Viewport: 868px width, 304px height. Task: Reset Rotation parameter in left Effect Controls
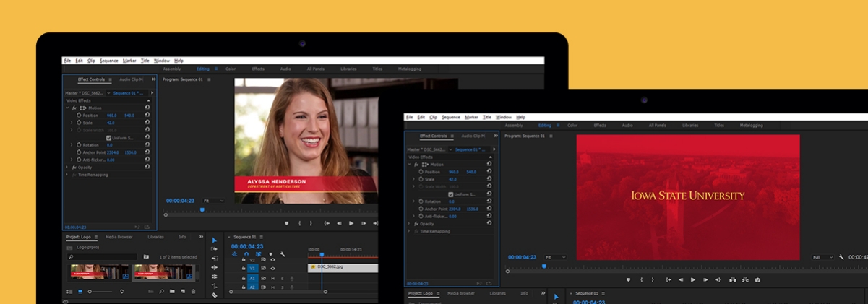[x=147, y=145]
